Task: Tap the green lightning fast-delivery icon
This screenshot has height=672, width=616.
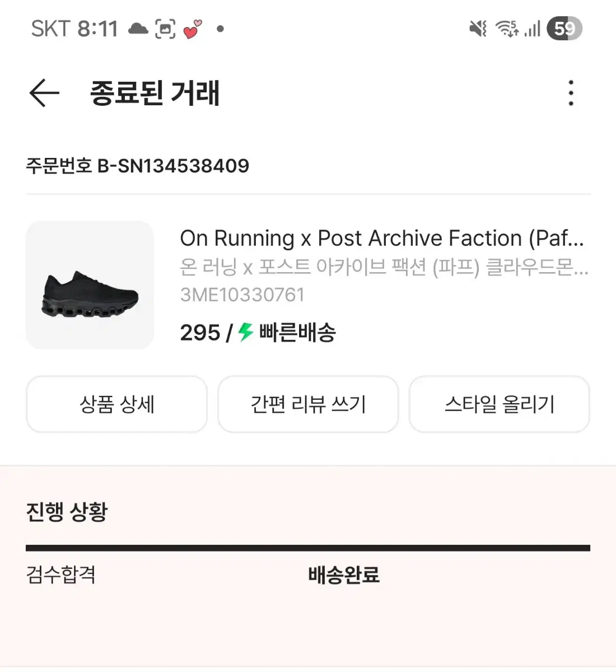Action: coord(245,332)
